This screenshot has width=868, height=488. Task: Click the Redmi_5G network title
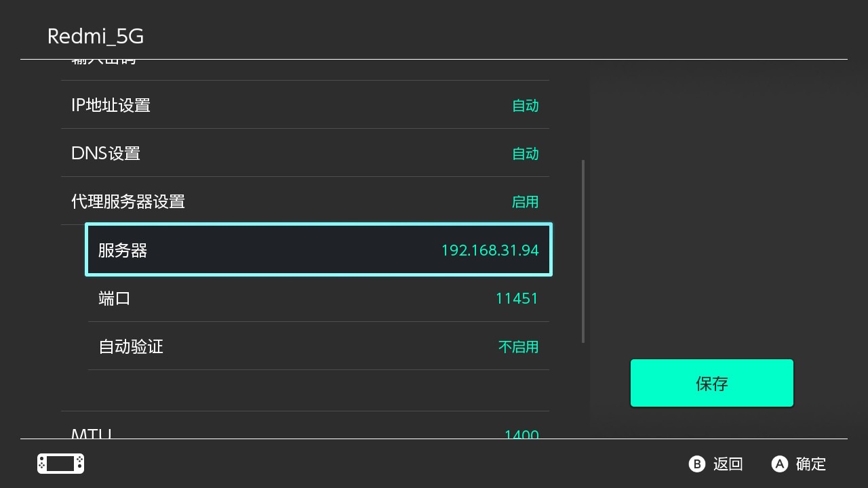96,36
